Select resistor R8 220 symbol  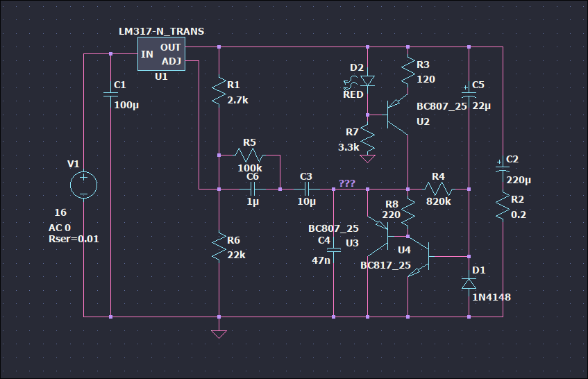click(408, 213)
